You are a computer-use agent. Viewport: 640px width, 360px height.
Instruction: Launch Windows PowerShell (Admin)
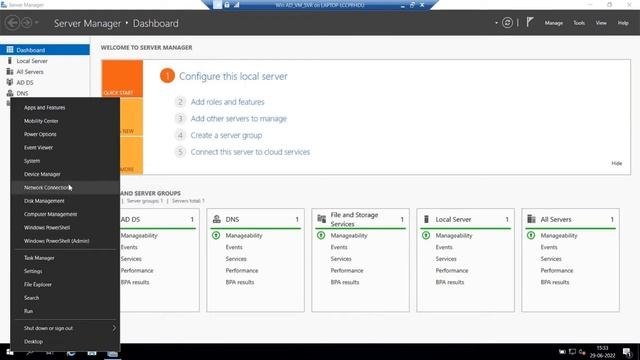click(x=65, y=241)
